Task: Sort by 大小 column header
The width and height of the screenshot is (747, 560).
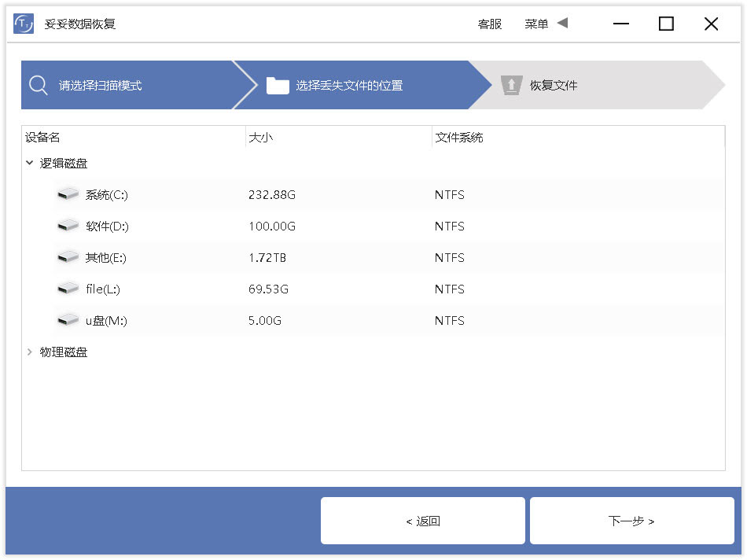Action: pyautogui.click(x=339, y=138)
